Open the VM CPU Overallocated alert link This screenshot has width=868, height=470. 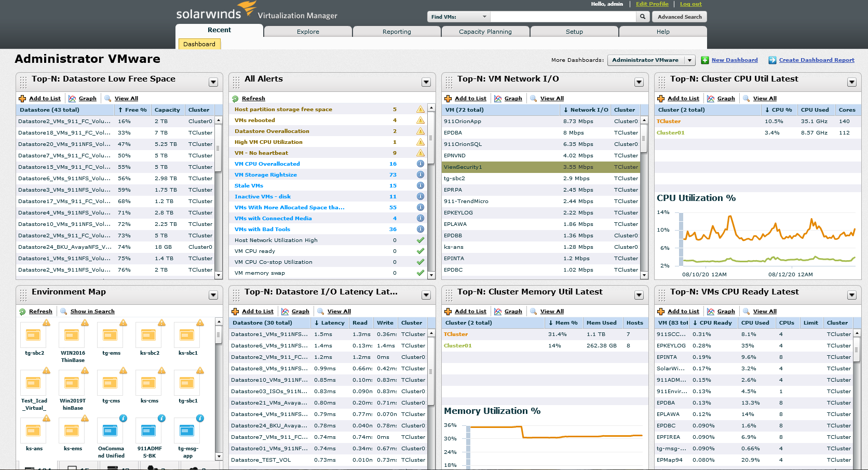pyautogui.click(x=267, y=164)
